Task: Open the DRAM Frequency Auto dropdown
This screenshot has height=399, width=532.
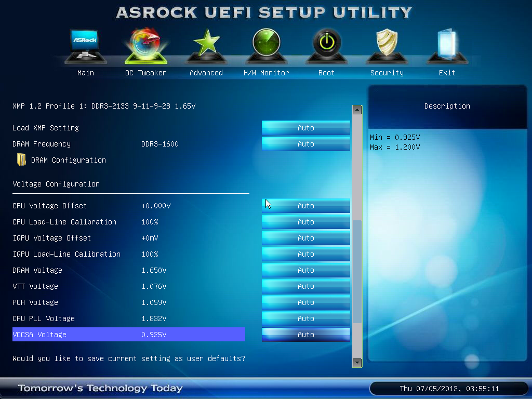Action: click(x=305, y=144)
